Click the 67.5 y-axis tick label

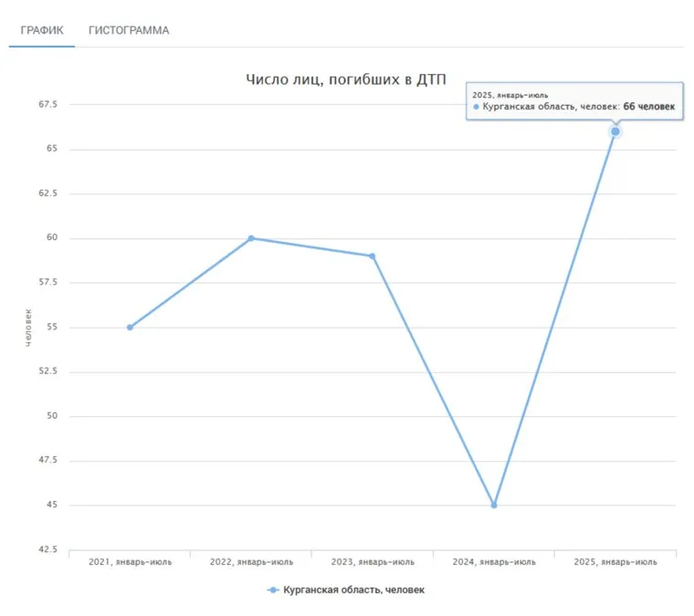point(47,105)
